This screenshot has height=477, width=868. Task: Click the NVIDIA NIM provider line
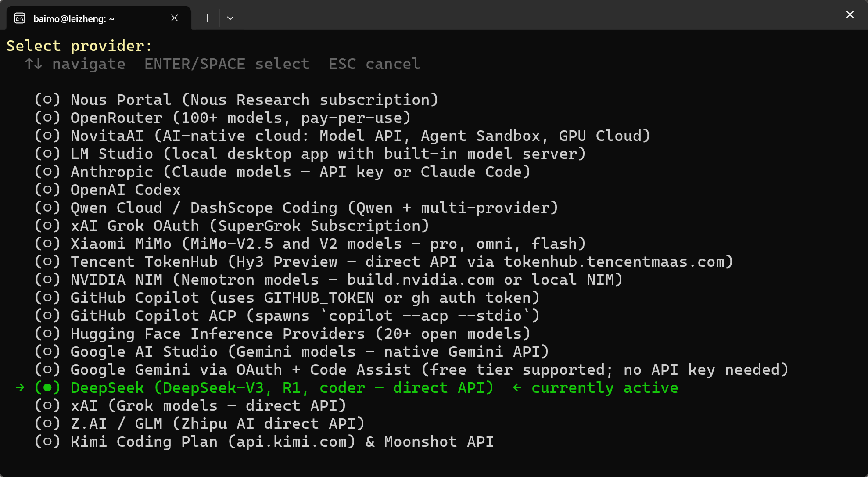[x=329, y=280]
